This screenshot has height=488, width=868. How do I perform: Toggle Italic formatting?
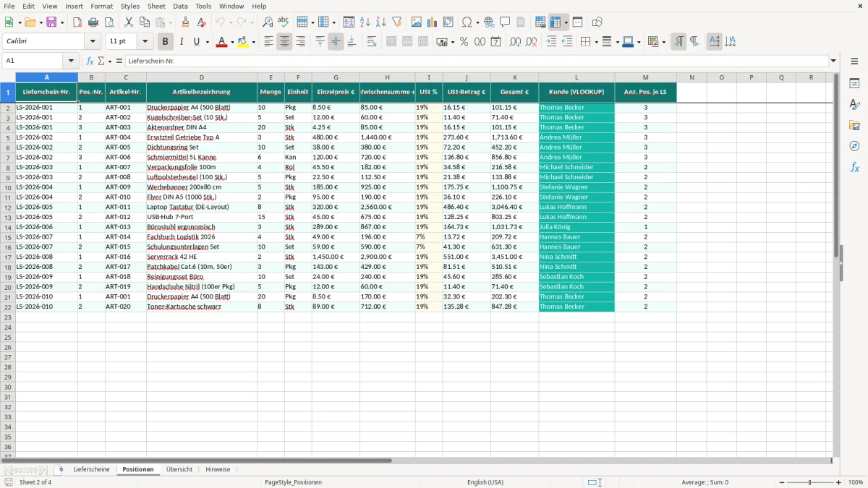[x=182, y=42]
